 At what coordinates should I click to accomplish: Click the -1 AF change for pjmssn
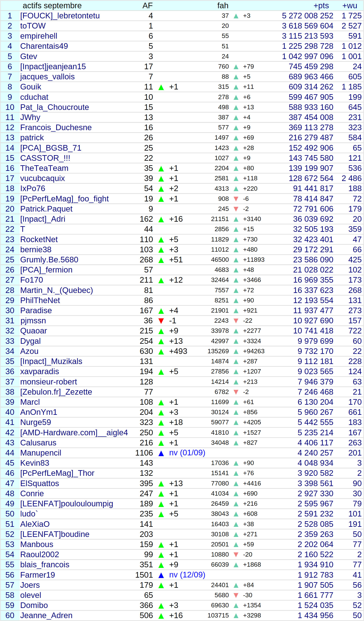point(173,321)
